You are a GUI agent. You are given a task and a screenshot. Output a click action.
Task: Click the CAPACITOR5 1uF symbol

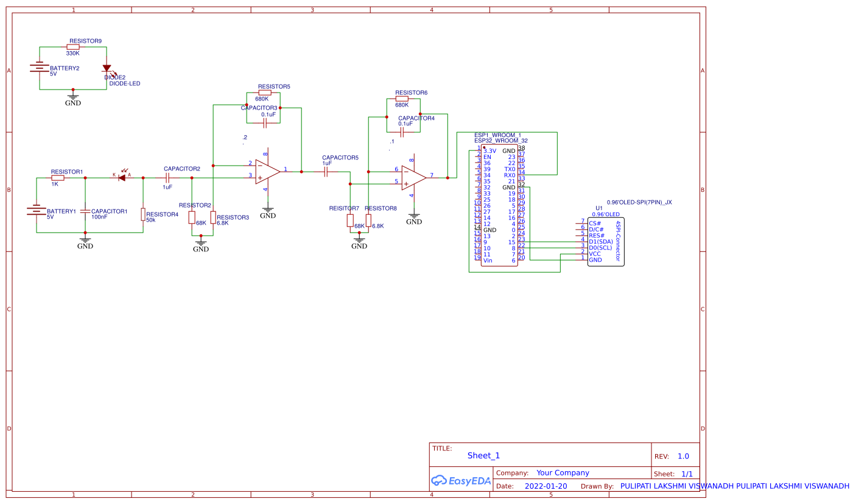pyautogui.click(x=326, y=172)
